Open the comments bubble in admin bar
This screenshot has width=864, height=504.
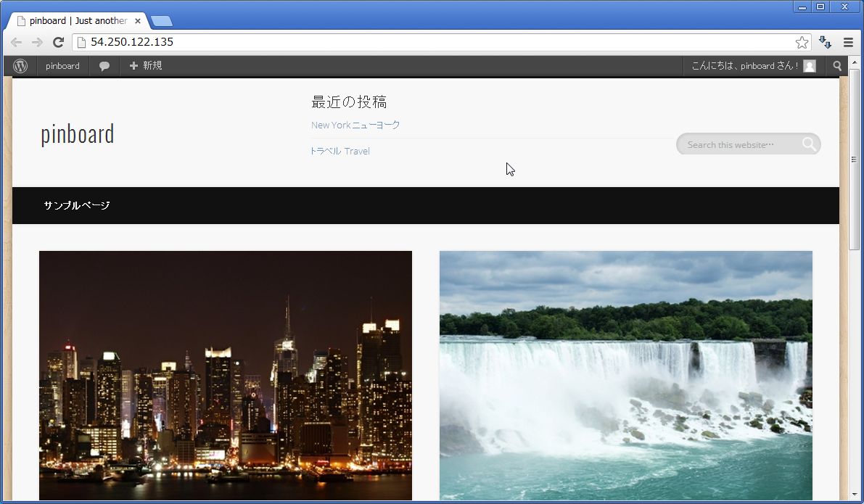pyautogui.click(x=104, y=66)
